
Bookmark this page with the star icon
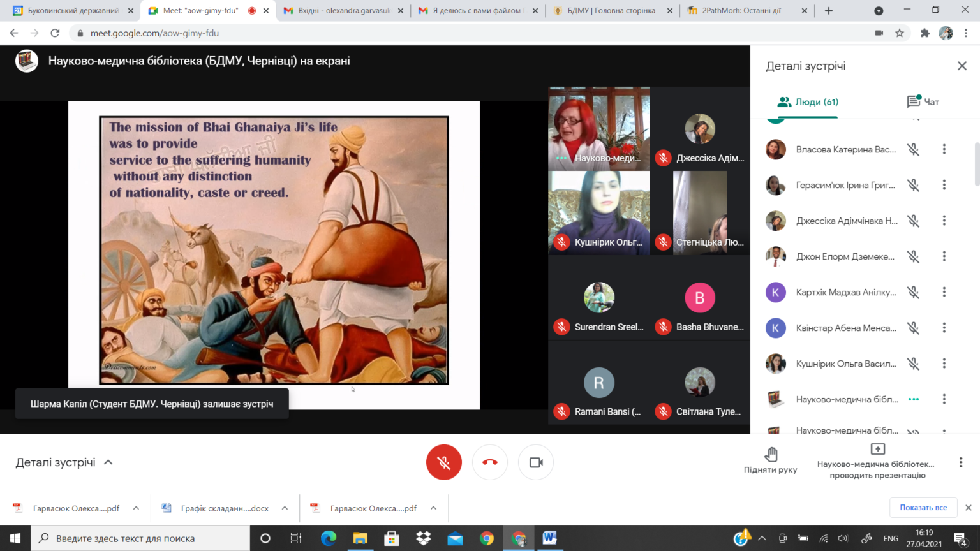click(900, 33)
